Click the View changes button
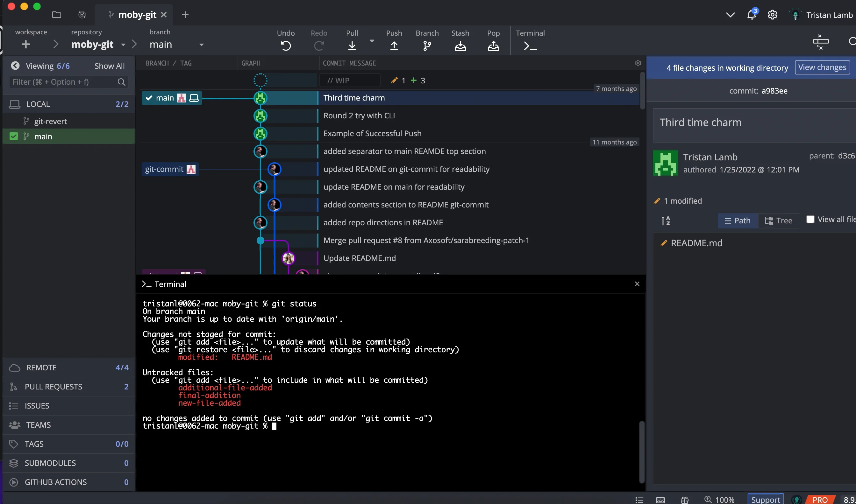 [x=822, y=67]
